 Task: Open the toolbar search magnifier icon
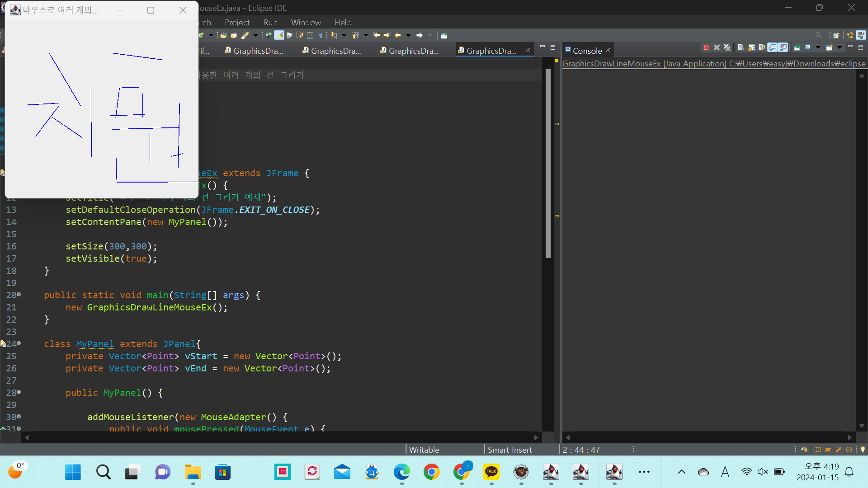819,35
